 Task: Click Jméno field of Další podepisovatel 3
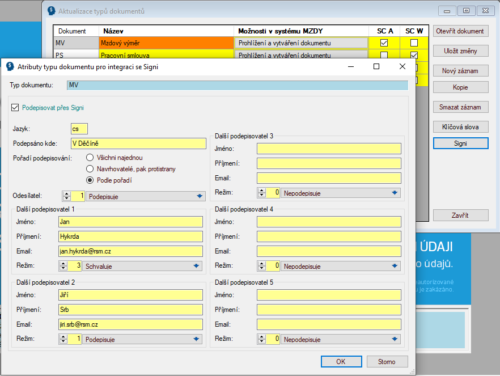pyautogui.click(x=329, y=148)
